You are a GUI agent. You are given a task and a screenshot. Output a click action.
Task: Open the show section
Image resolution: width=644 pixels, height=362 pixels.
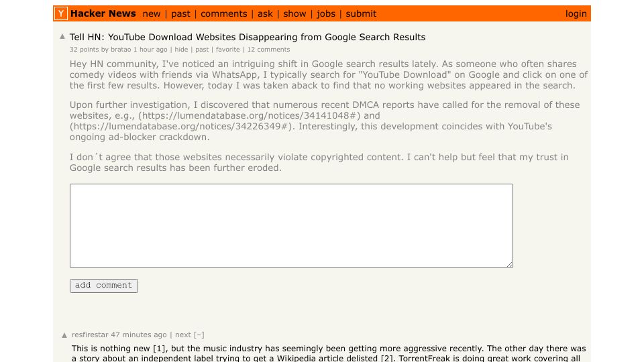(294, 13)
